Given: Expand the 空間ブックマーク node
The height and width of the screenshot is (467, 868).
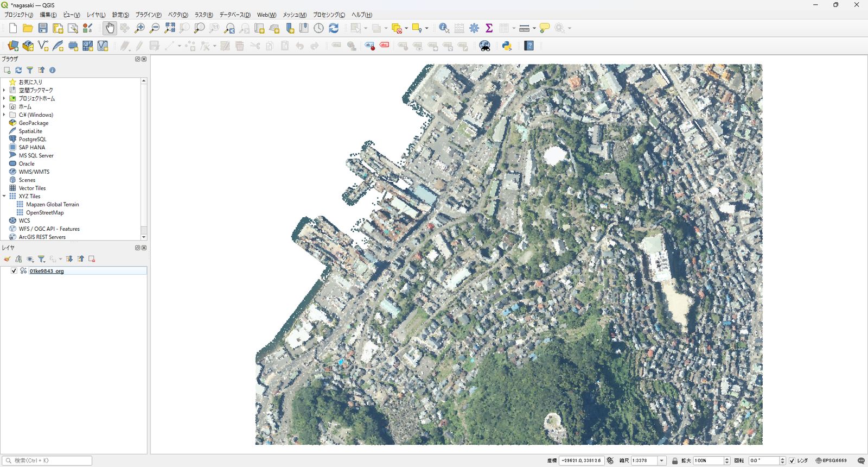Looking at the screenshot, I should point(4,90).
